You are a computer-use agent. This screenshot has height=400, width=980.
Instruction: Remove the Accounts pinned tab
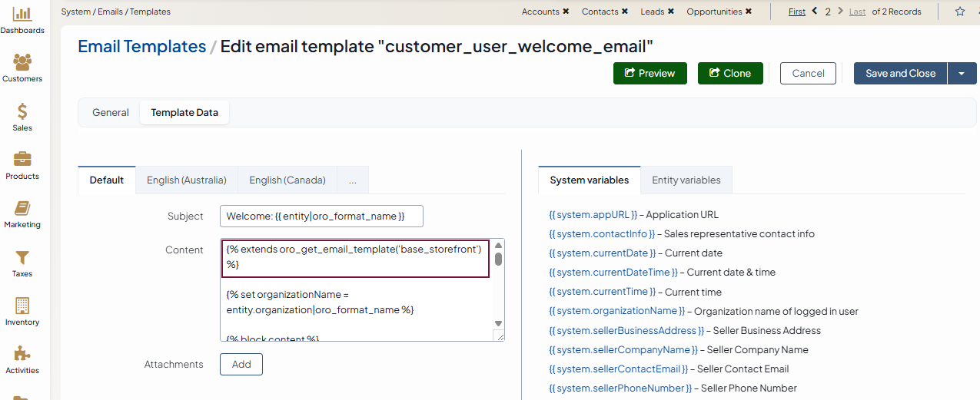coord(566,12)
